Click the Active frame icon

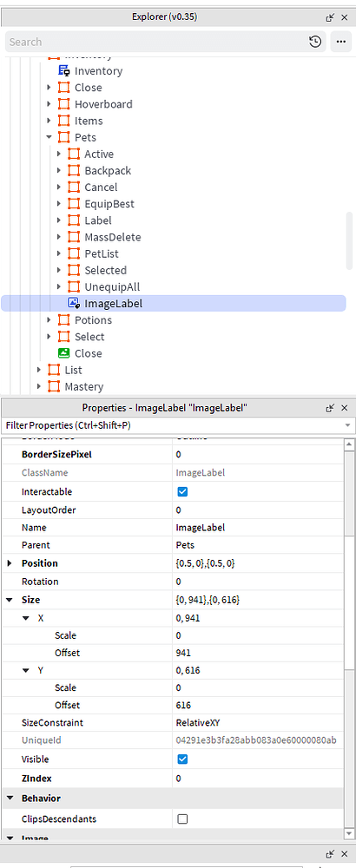(74, 154)
